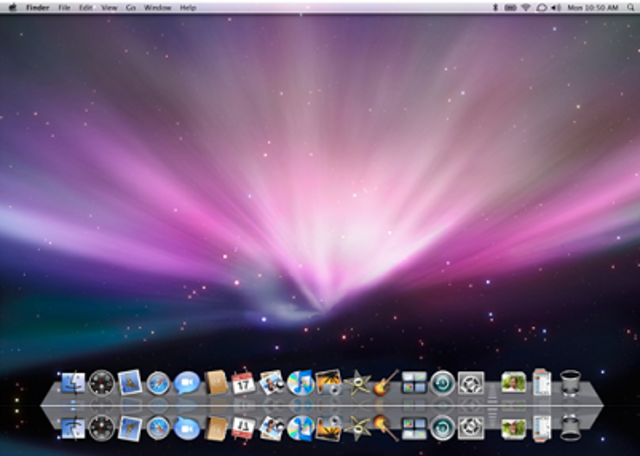Open GarageBand guitar icon
This screenshot has width=640, height=456.
(385, 383)
